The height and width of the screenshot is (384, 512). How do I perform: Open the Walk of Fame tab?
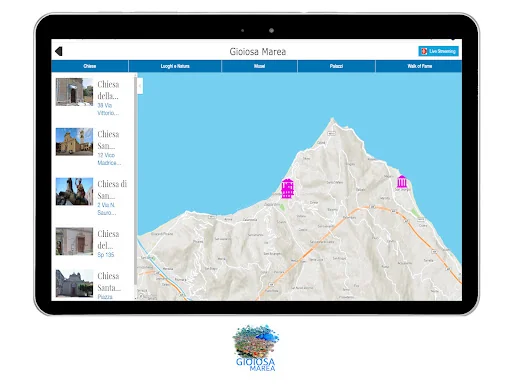419,66
